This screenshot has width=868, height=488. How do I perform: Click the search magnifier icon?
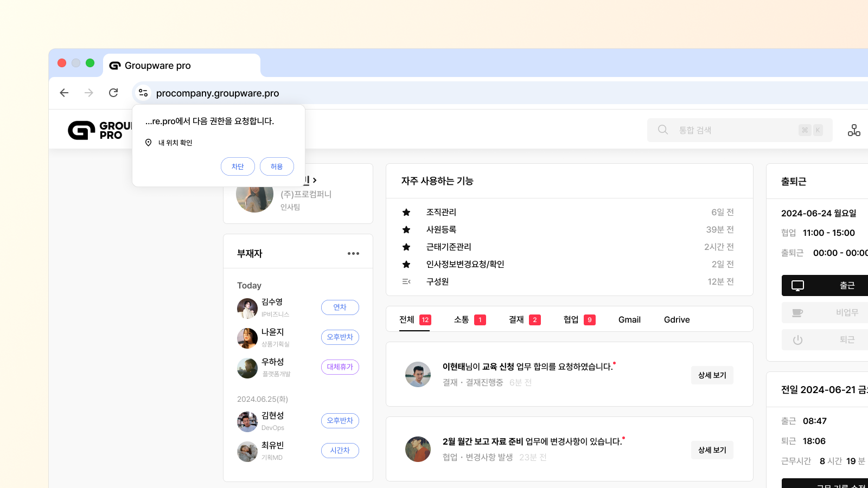[x=663, y=130]
